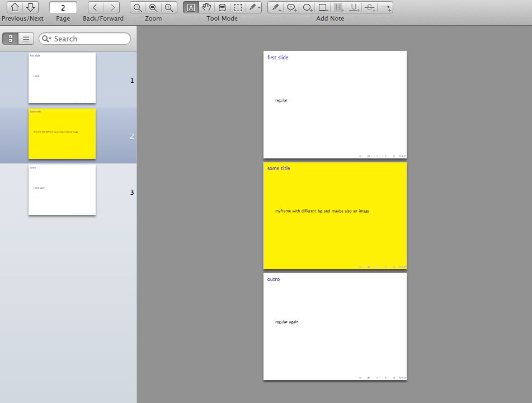This screenshot has height=403, width=532.
Task: Add an underline note
Action: pyautogui.click(x=354, y=7)
